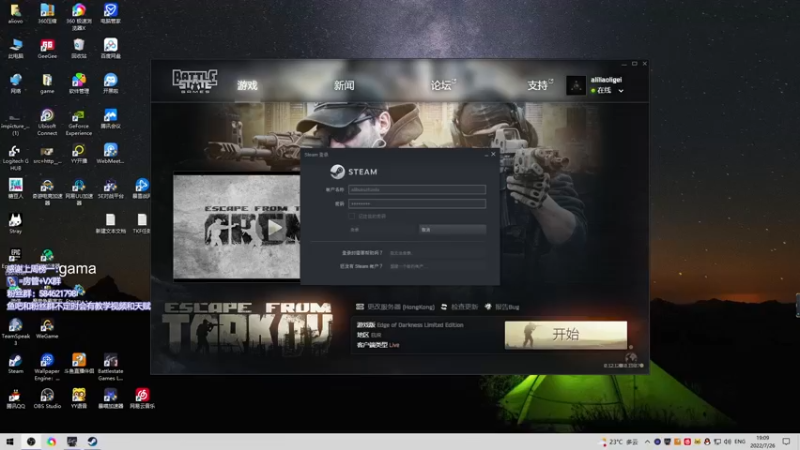
Task: Click the taskbar clock
Action: tap(763, 441)
